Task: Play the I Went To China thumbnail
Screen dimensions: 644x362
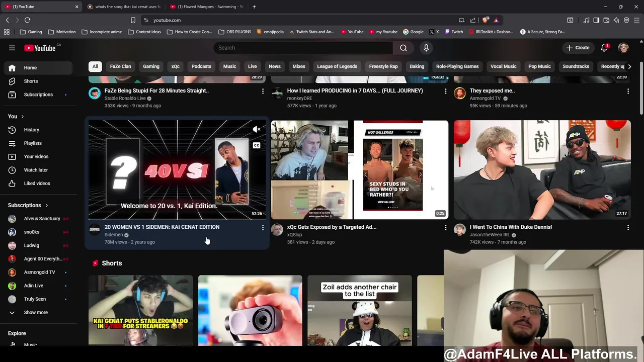Action: tap(542, 169)
